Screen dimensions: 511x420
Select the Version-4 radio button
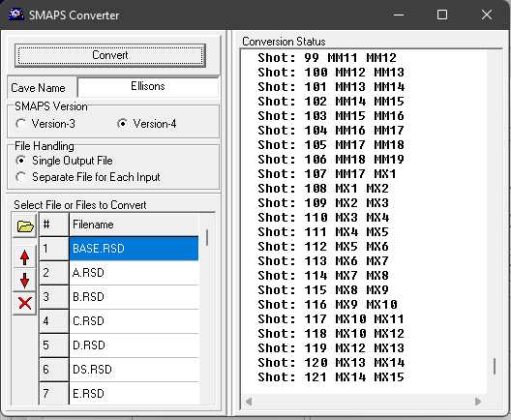coord(122,124)
